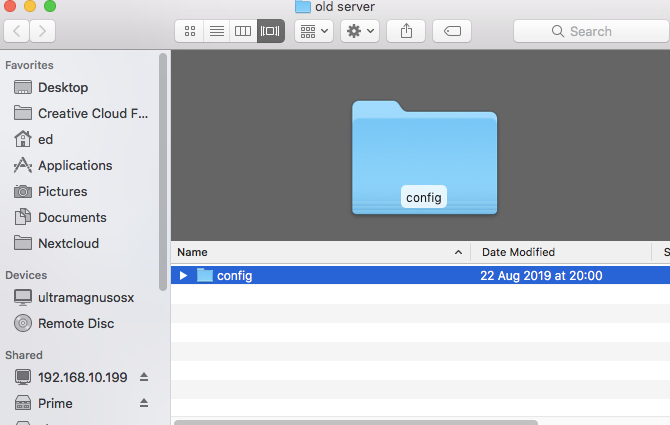Viewport: 670px width, 425px height.
Task: Select the Cover Flow view button
Action: click(x=270, y=31)
